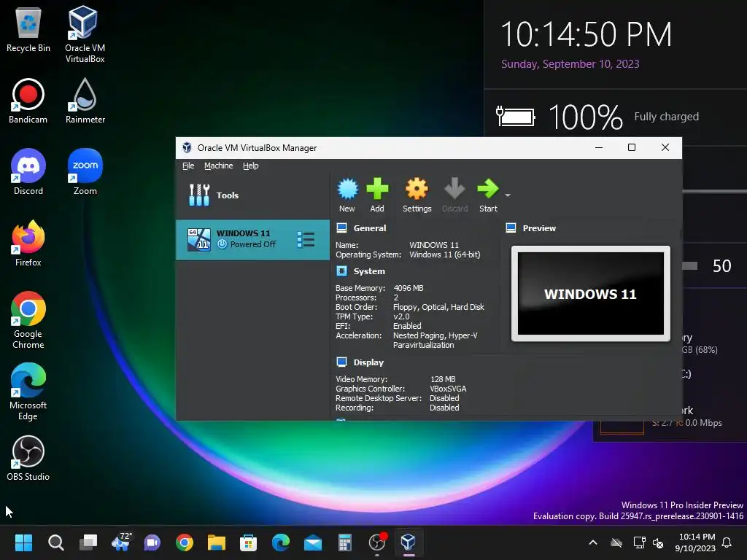Select the Zoom desktop shortcut
Viewport: 747px width, 560px height.
(x=85, y=172)
